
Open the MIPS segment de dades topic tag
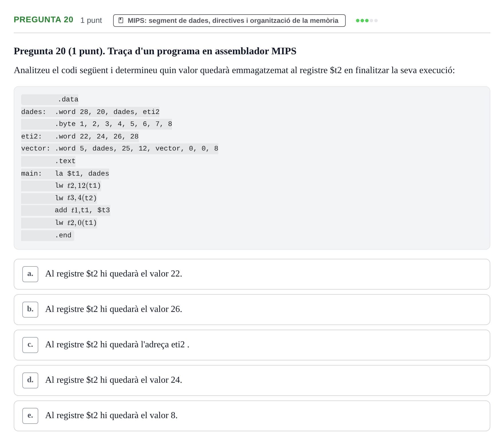click(x=229, y=21)
